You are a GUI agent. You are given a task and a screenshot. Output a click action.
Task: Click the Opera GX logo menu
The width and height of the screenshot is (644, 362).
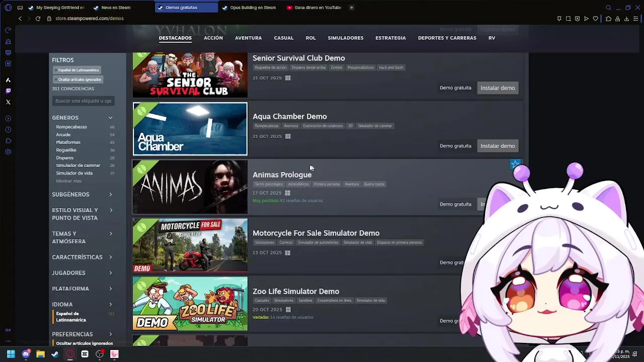click(x=8, y=8)
